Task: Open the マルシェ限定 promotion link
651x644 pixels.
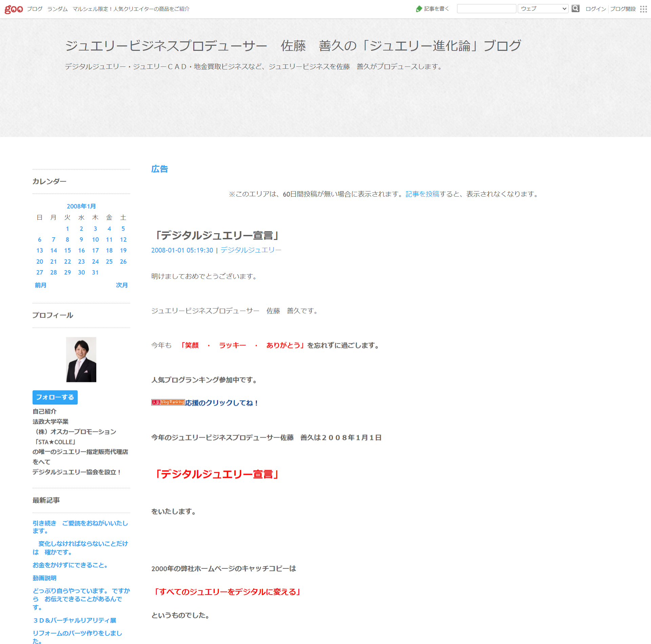Action: coord(131,9)
